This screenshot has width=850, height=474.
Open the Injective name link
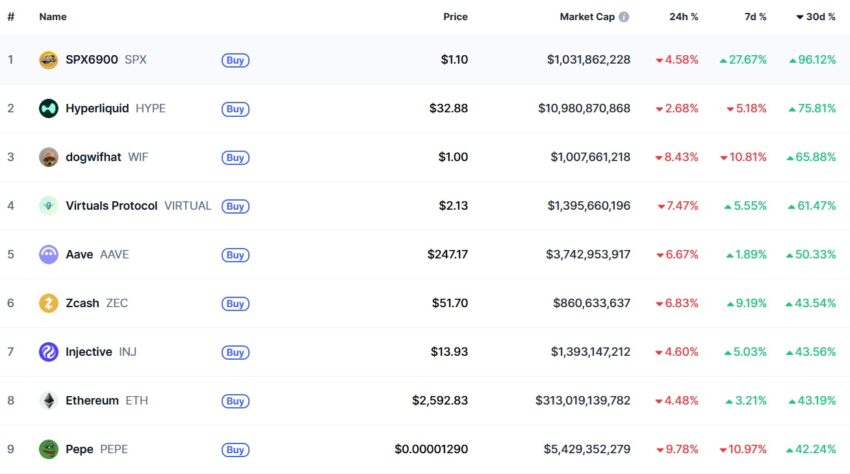tap(89, 352)
